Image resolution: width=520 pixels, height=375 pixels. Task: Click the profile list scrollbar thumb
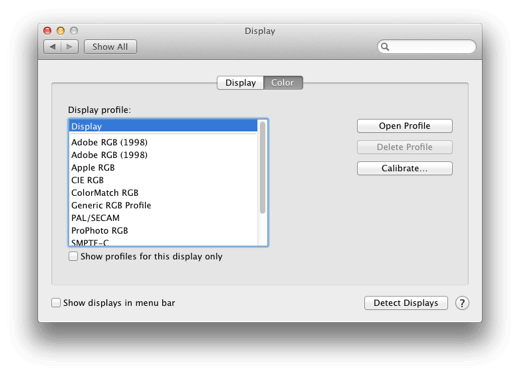point(263,167)
